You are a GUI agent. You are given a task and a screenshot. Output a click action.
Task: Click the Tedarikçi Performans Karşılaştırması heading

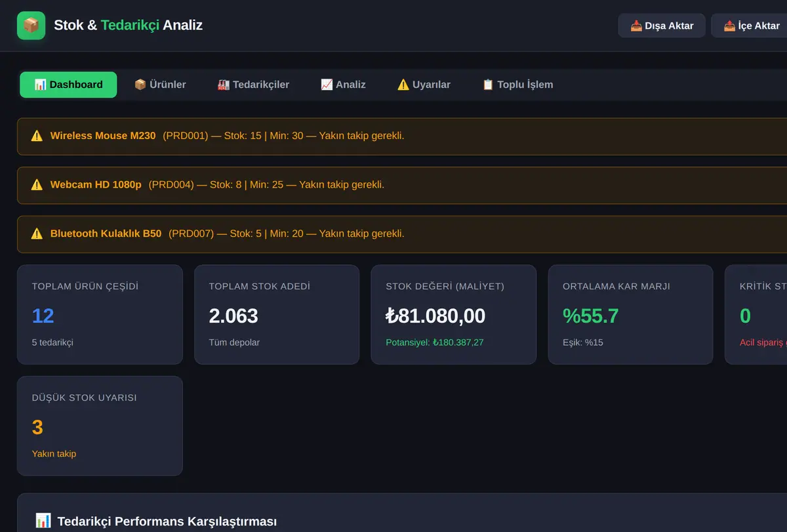pyautogui.click(x=167, y=522)
